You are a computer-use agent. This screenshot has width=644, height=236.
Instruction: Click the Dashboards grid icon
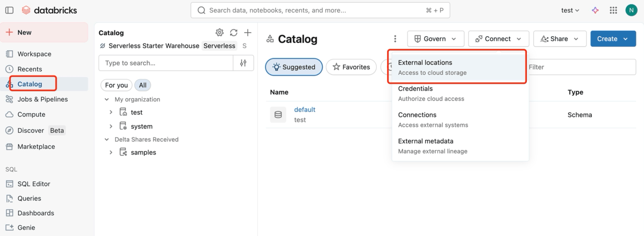tap(9, 213)
